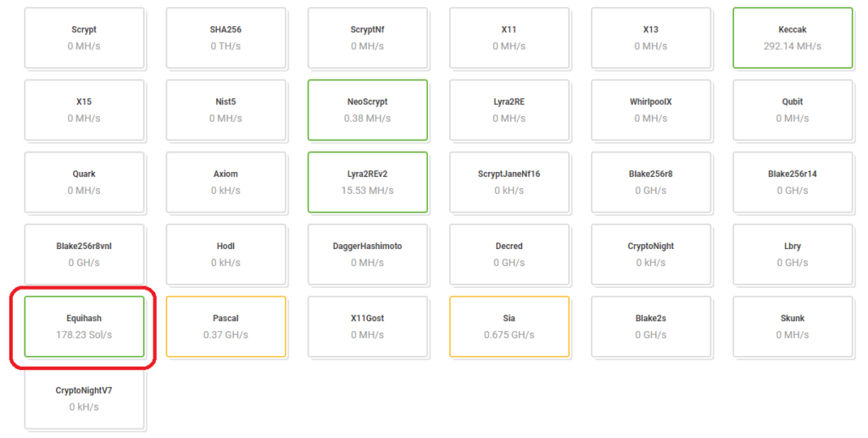Choose the Pascal algorithm tile

(x=225, y=326)
